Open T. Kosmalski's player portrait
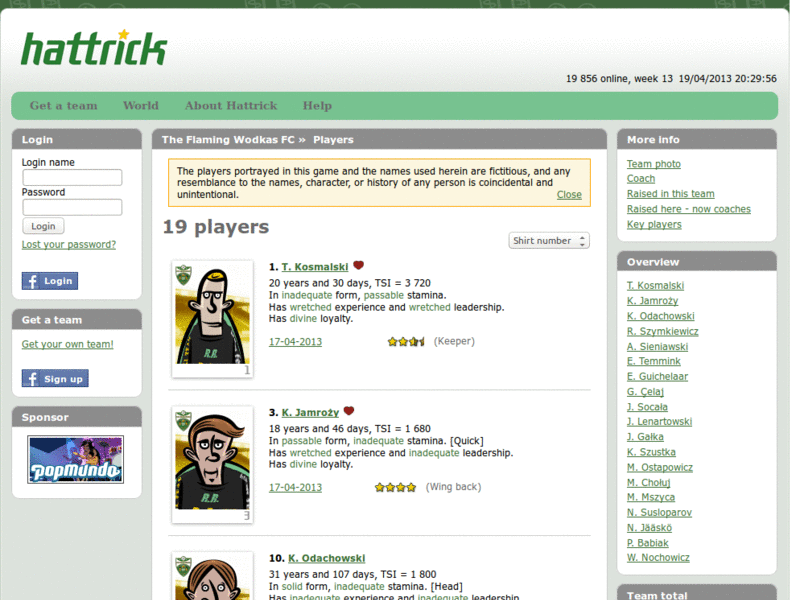This screenshot has height=600, width=800. click(212, 318)
